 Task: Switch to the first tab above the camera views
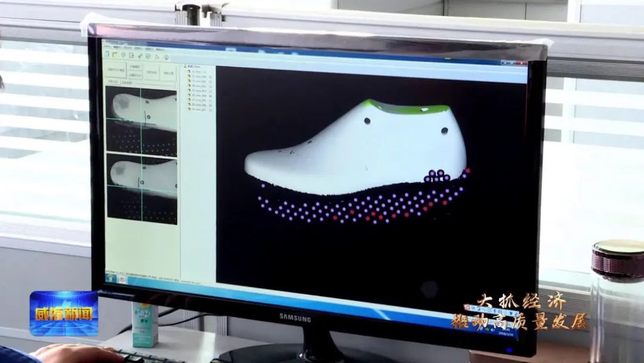[113, 82]
